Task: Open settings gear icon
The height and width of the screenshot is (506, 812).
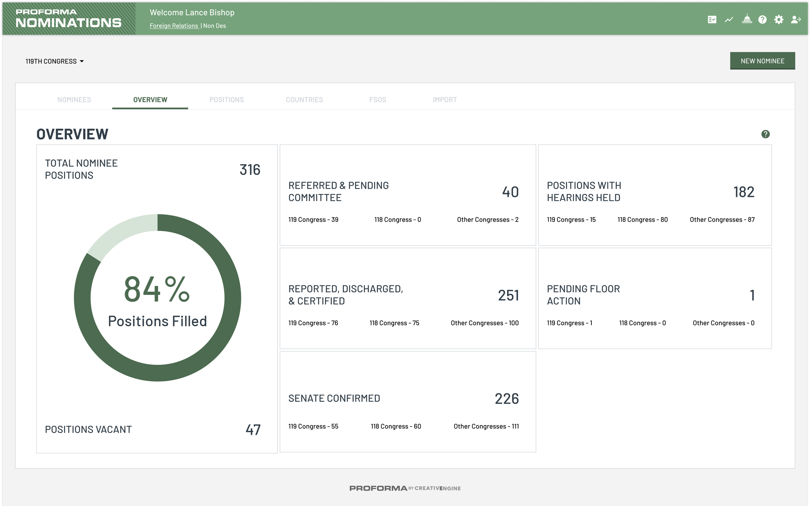Action: 779,20
